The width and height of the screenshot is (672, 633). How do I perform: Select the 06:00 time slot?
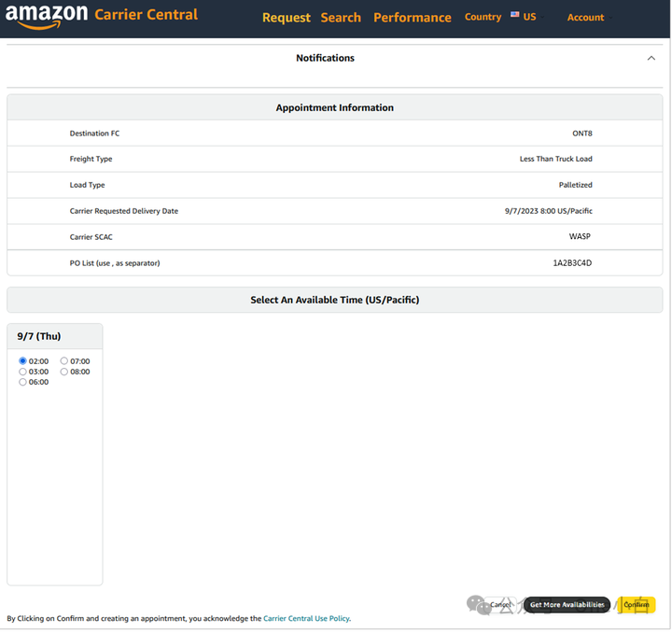coord(22,382)
